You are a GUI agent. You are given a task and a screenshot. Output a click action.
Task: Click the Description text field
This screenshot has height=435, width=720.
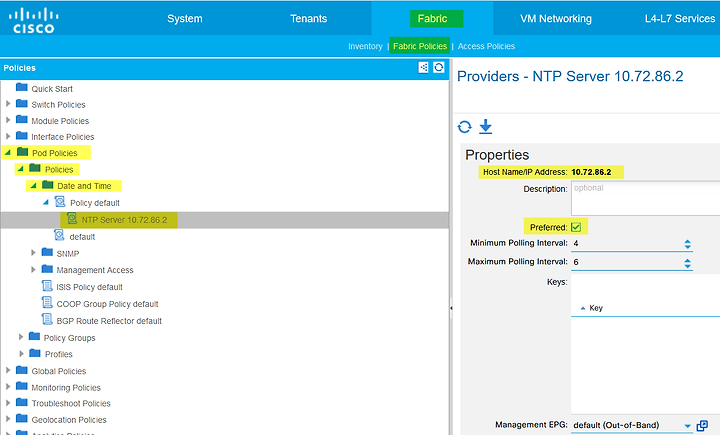pyautogui.click(x=645, y=198)
